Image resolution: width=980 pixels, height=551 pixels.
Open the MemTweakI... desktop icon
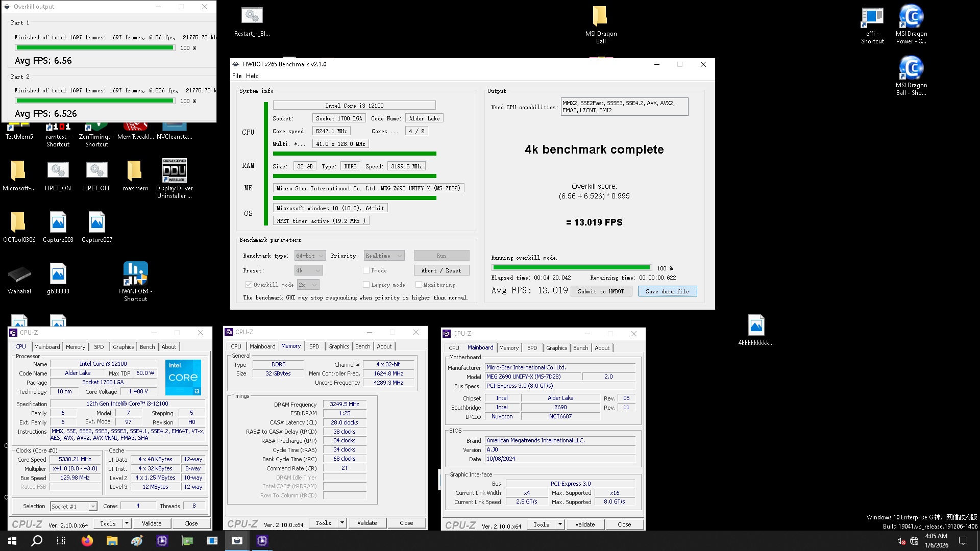(x=135, y=132)
